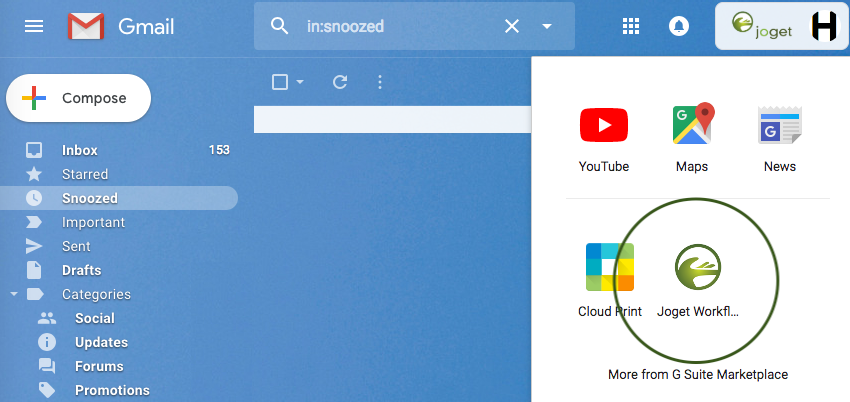This screenshot has height=402, width=850.
Task: Click the Drafts document icon
Action: (x=34, y=270)
